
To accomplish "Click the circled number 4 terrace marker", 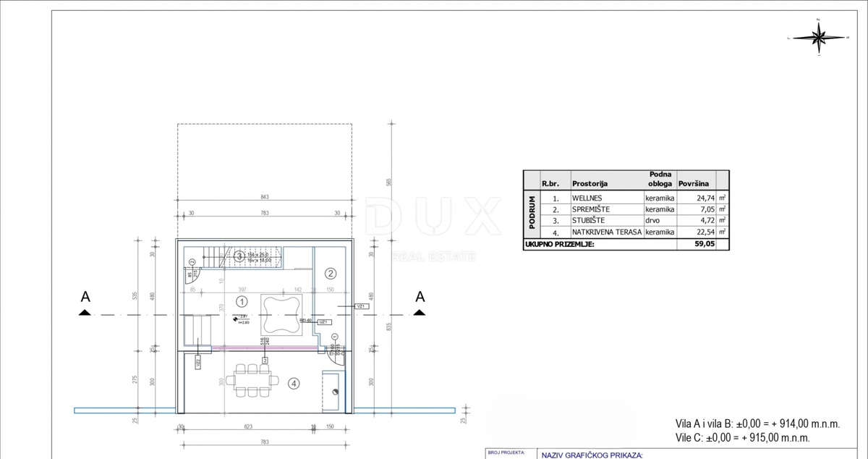I will tap(294, 384).
